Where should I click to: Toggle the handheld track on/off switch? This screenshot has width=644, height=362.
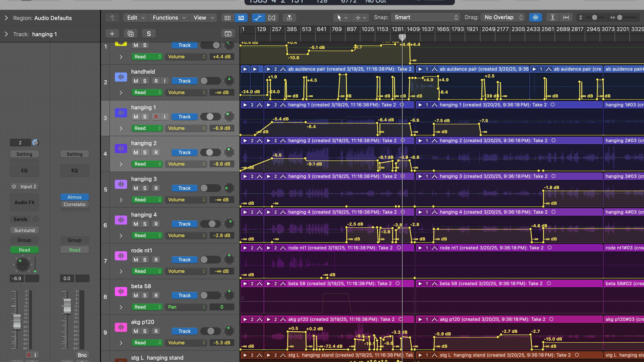point(210,81)
